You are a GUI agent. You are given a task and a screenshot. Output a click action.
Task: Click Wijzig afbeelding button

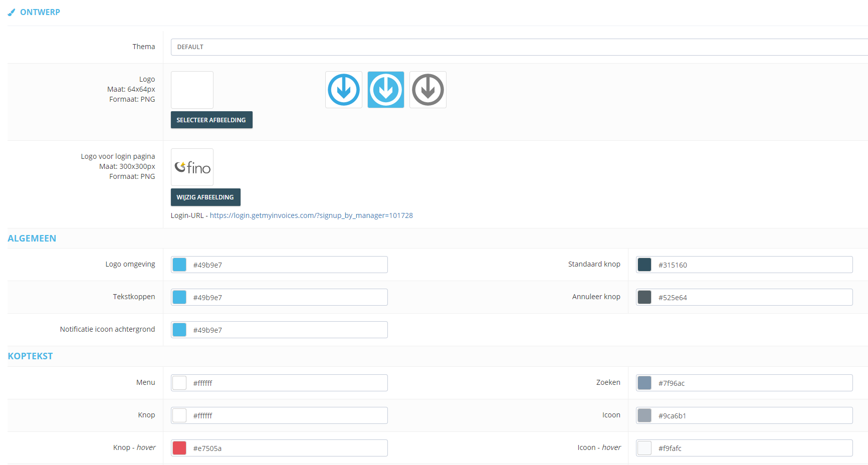point(205,197)
